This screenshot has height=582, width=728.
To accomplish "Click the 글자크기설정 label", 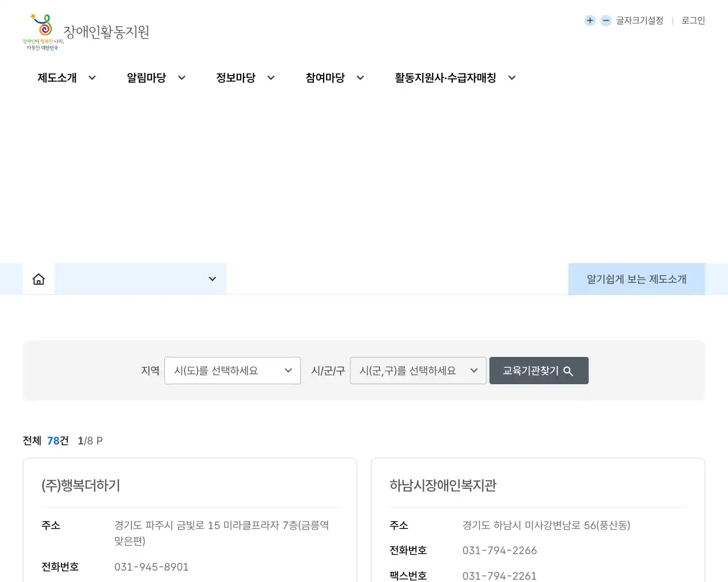I will pos(639,20).
